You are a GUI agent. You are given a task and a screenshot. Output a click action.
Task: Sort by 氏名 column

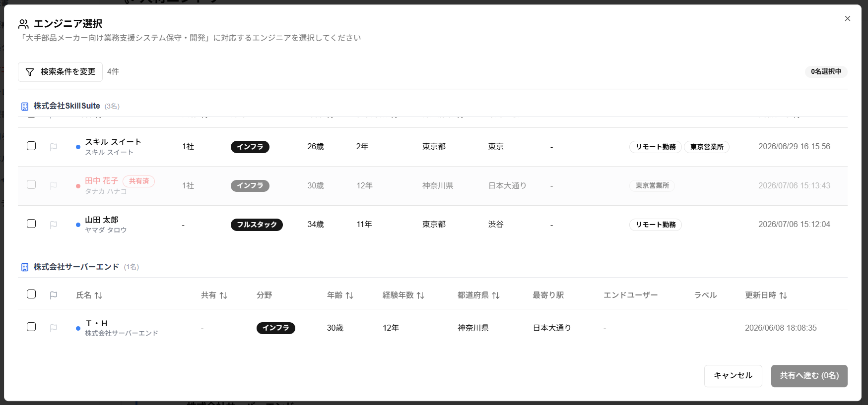coord(89,295)
